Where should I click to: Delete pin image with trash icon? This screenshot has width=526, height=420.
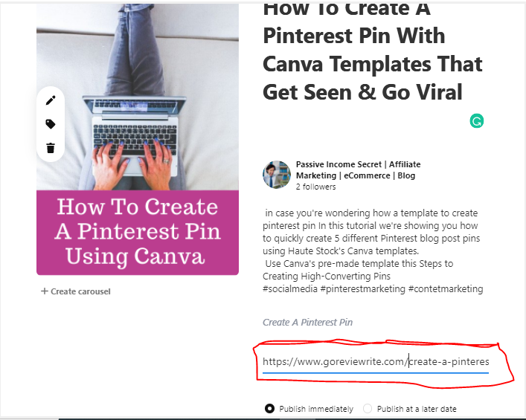coord(51,148)
